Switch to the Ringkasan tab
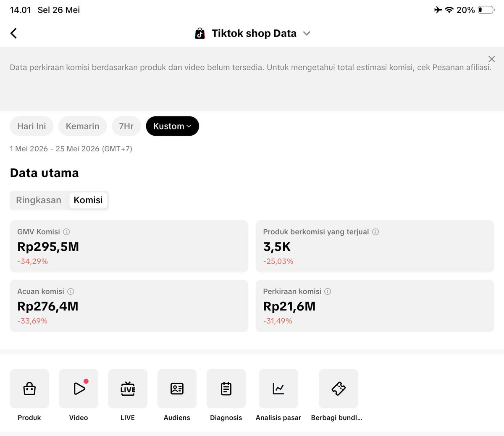 [39, 200]
